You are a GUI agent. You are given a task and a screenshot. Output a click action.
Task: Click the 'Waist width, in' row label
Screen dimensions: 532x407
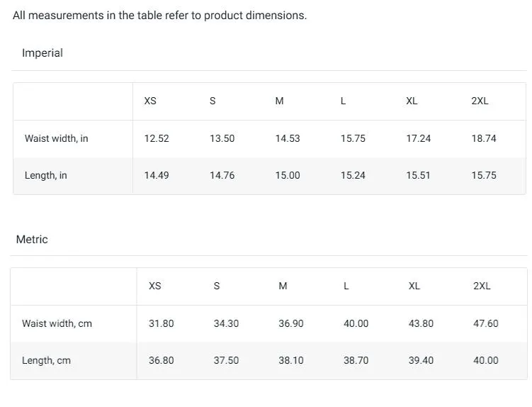click(x=56, y=138)
